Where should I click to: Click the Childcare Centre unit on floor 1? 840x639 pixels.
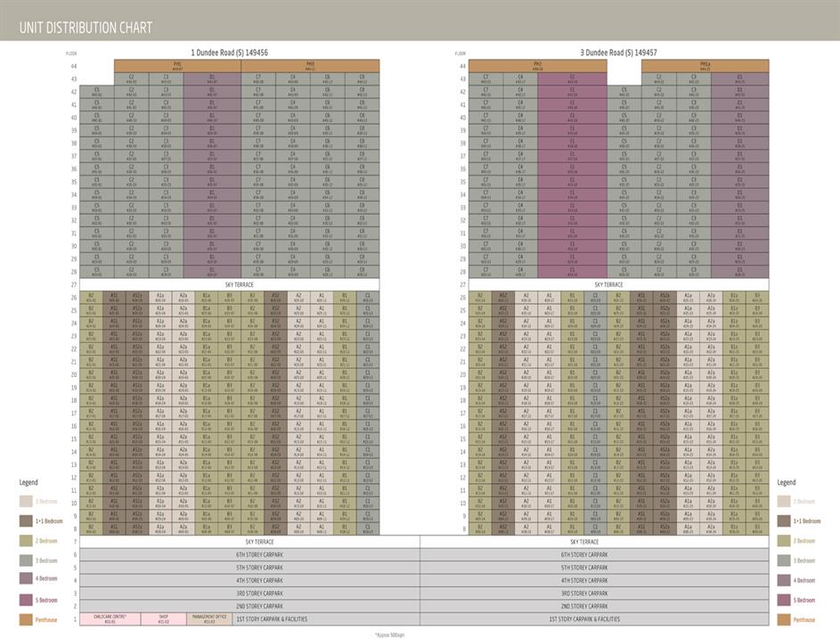(x=110, y=619)
